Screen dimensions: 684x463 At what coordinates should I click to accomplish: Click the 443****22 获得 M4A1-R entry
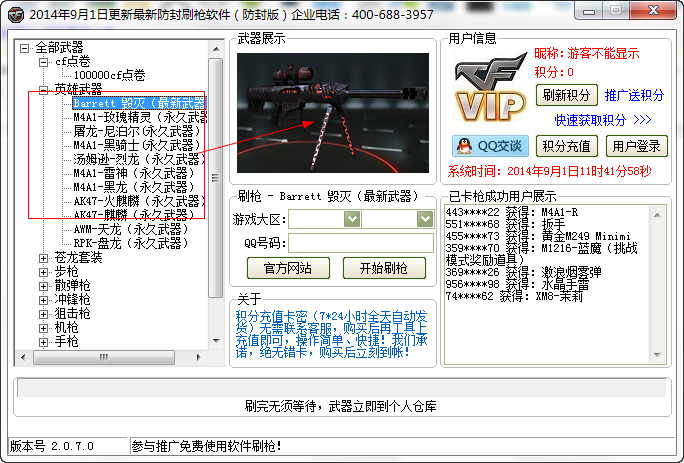tap(511, 213)
